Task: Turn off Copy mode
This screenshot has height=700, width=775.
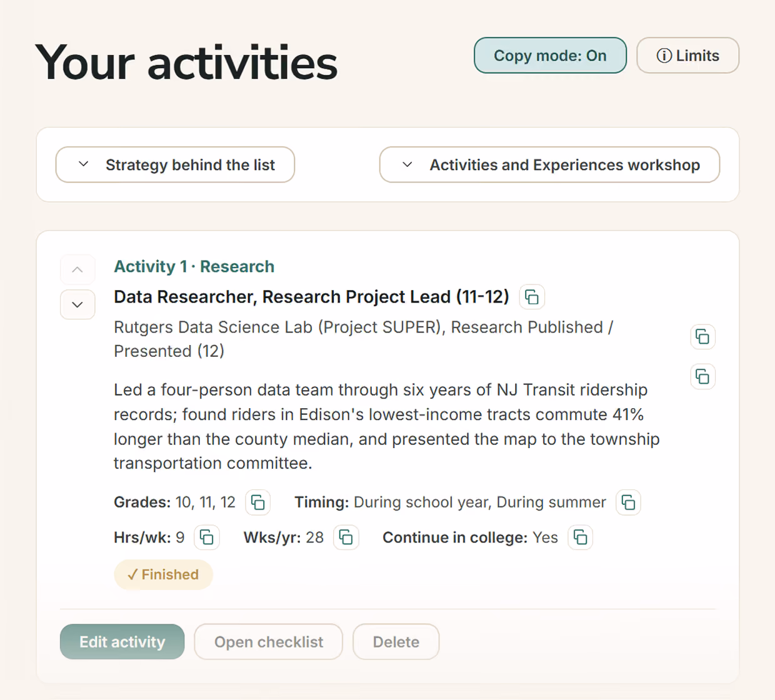Action: pyautogui.click(x=550, y=56)
